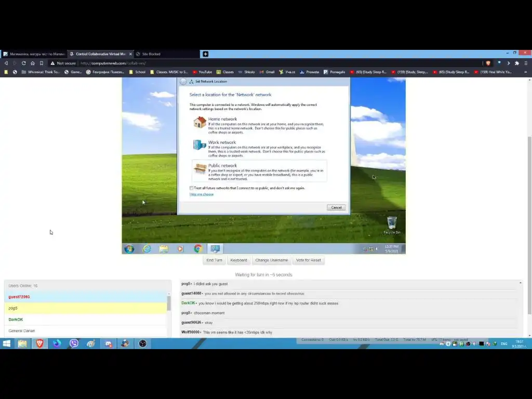Enable Treat all future networks as public checkbox
The height and width of the screenshot is (399, 532).
191,188
